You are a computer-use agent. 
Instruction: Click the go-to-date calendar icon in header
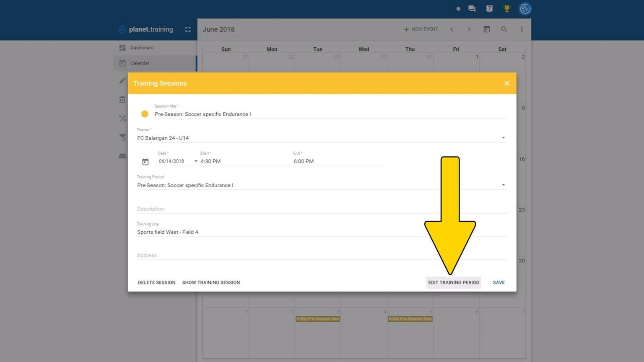(x=486, y=29)
